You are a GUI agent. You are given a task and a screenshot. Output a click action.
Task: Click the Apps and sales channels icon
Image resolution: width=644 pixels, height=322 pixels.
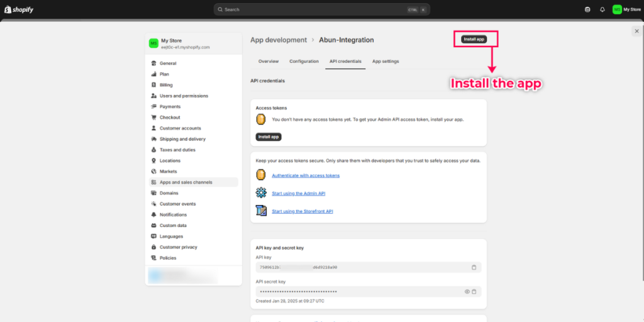point(153,182)
